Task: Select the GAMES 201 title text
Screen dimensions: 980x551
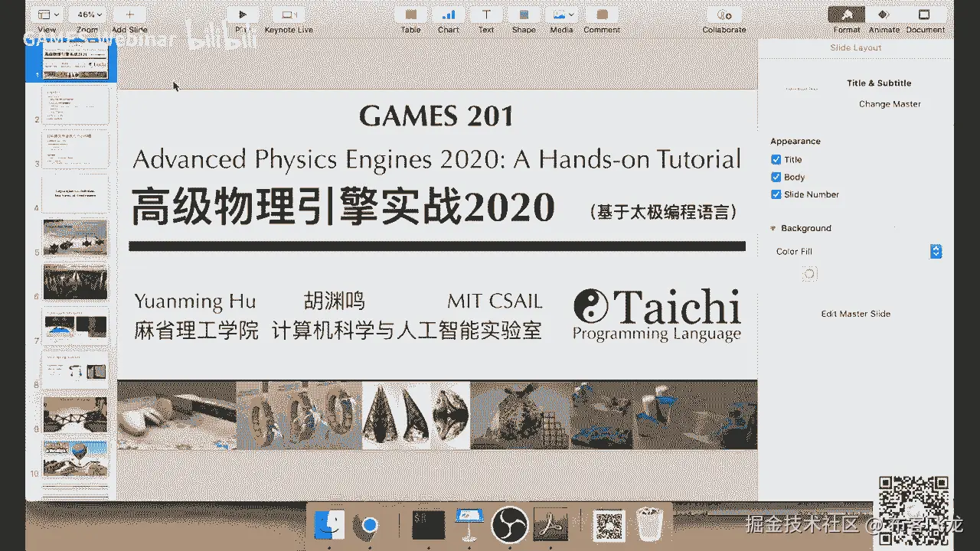Action: point(436,116)
